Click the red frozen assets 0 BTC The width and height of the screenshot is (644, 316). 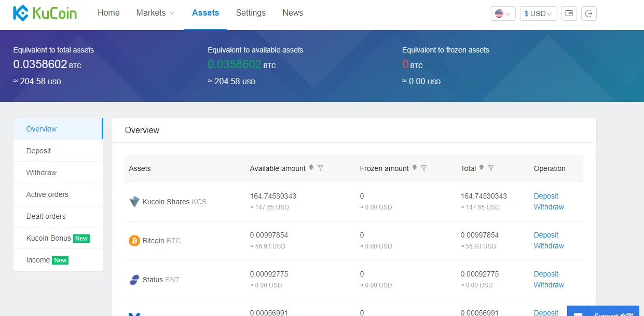[x=413, y=64]
